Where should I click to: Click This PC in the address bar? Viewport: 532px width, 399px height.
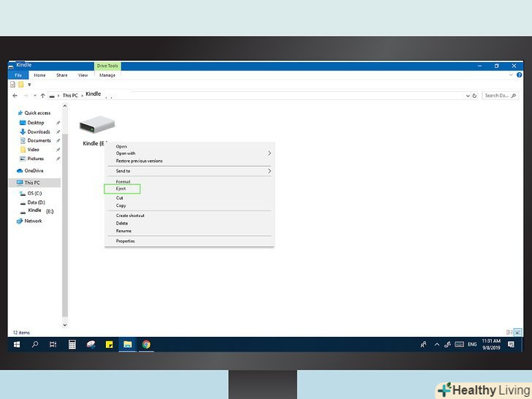pyautogui.click(x=70, y=95)
